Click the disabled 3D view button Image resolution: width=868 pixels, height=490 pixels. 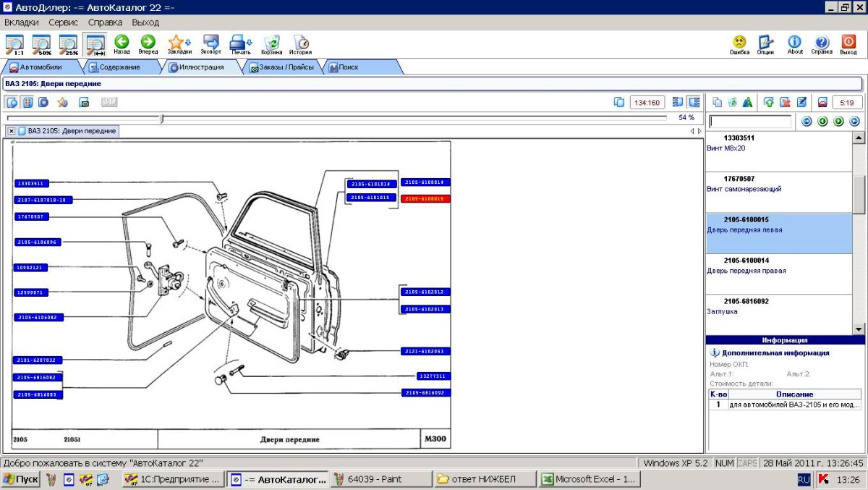(x=109, y=102)
